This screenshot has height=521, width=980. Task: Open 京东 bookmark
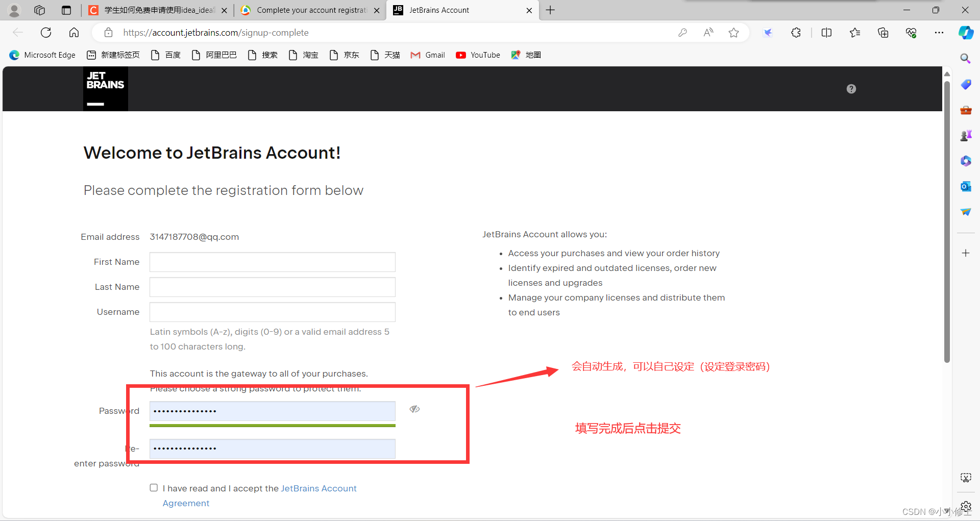(345, 55)
